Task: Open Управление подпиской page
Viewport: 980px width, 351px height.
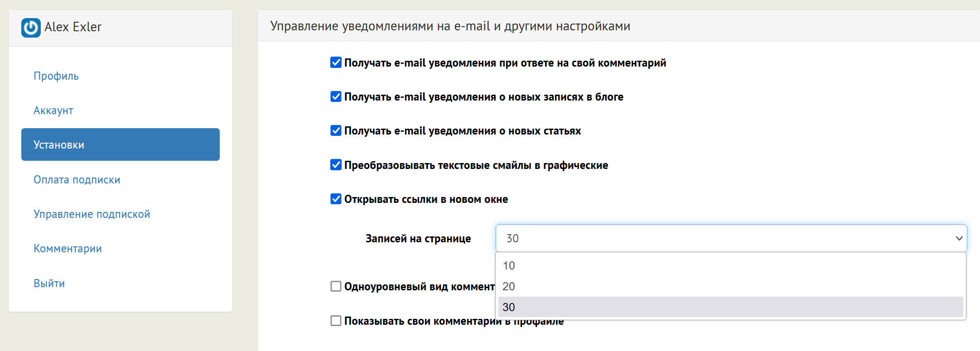Action: point(92,214)
